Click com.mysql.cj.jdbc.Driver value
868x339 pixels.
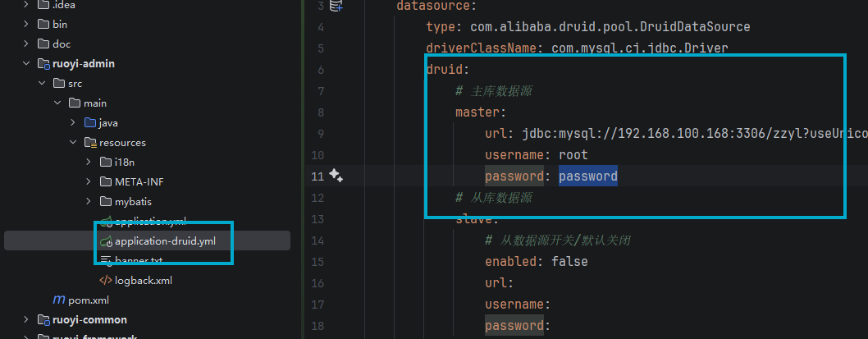coord(639,48)
